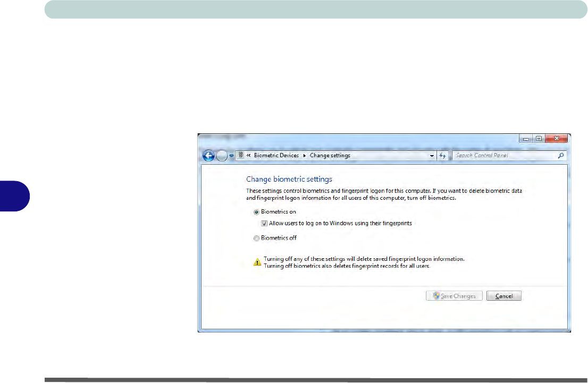588x383 pixels.
Task: Open the address bar history dropdown
Action: point(432,156)
